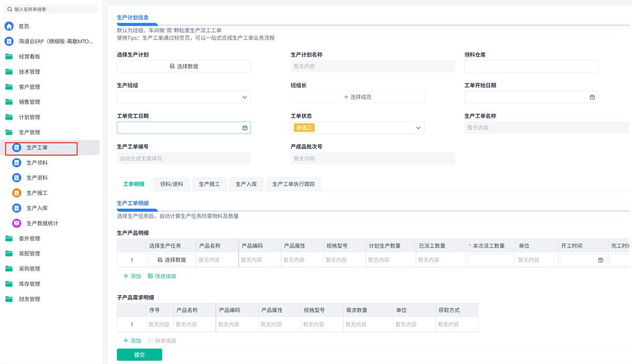The width and height of the screenshot is (632, 364).
Task: Collapse the 生产管理 folder
Action: point(29,132)
